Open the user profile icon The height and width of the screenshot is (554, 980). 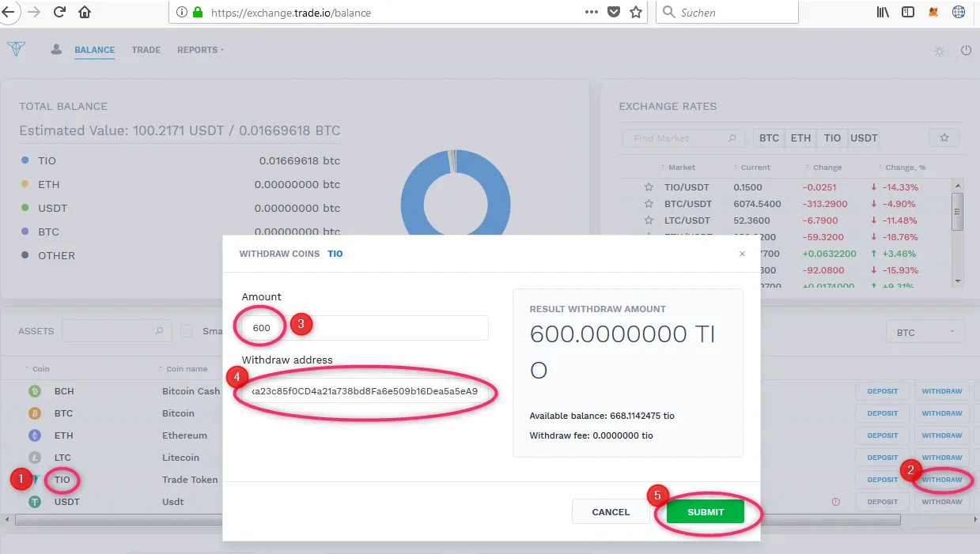pyautogui.click(x=56, y=49)
